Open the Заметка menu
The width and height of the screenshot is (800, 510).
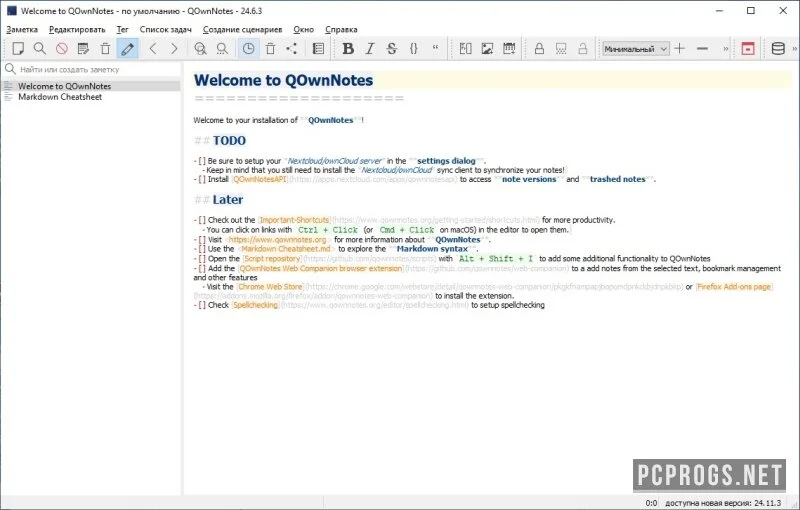pyautogui.click(x=22, y=30)
